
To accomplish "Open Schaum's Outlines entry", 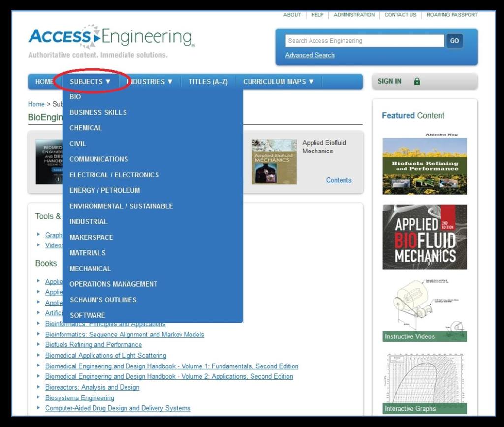I will (103, 300).
